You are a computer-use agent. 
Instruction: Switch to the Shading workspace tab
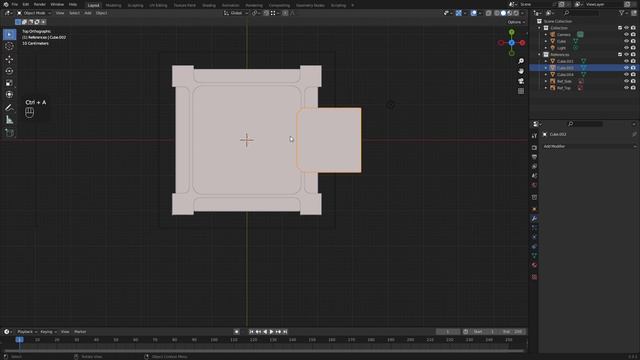click(x=209, y=5)
